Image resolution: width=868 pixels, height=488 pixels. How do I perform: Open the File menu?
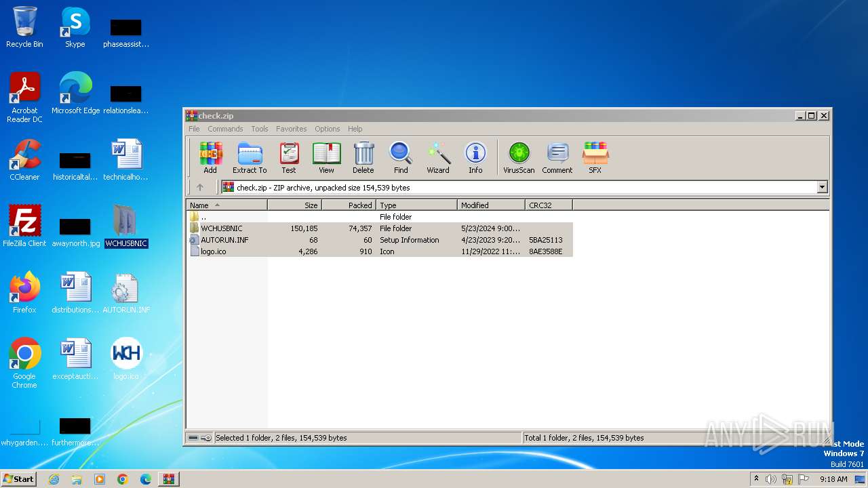[x=194, y=129]
